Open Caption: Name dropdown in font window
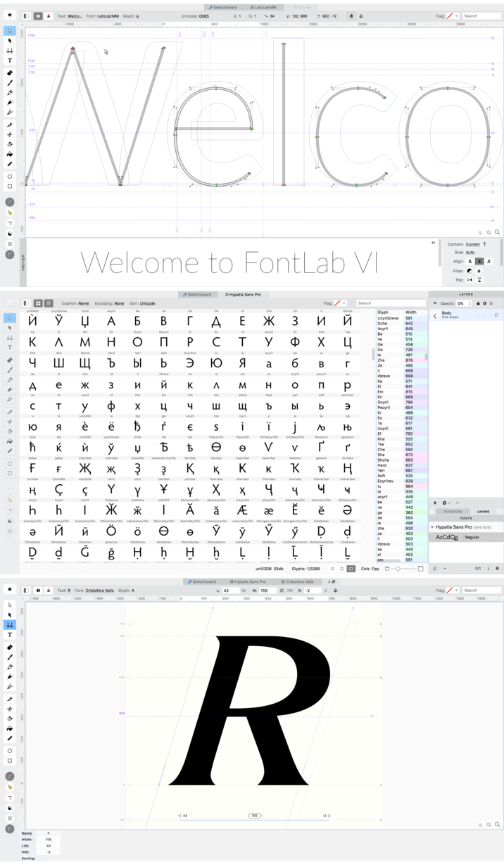504x865 pixels. coord(84,303)
